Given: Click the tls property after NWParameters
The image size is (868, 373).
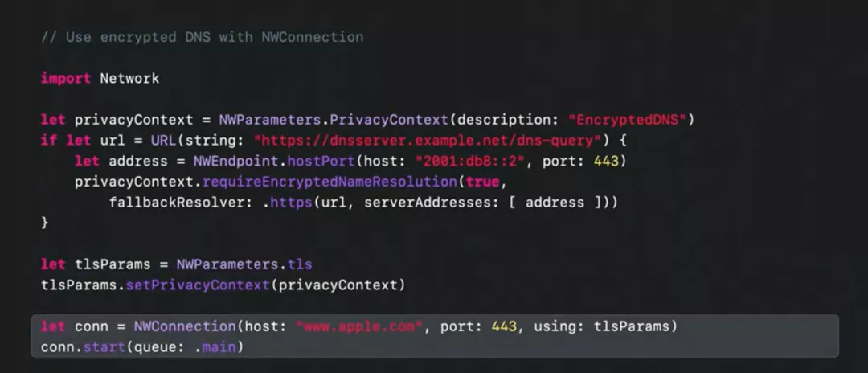Looking at the screenshot, I should point(300,264).
